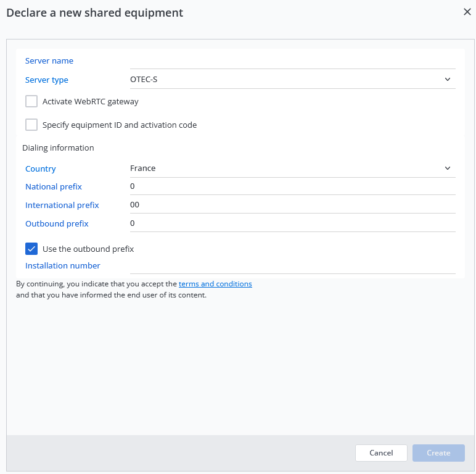Enable the Activate WebRTC gateway checkbox
This screenshot has height=474, width=476.
coord(31,101)
